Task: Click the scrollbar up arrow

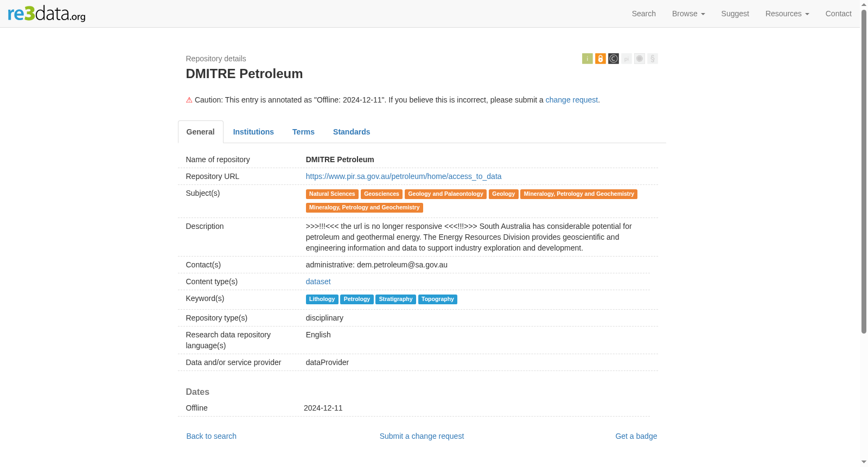Action: pyautogui.click(x=864, y=4)
